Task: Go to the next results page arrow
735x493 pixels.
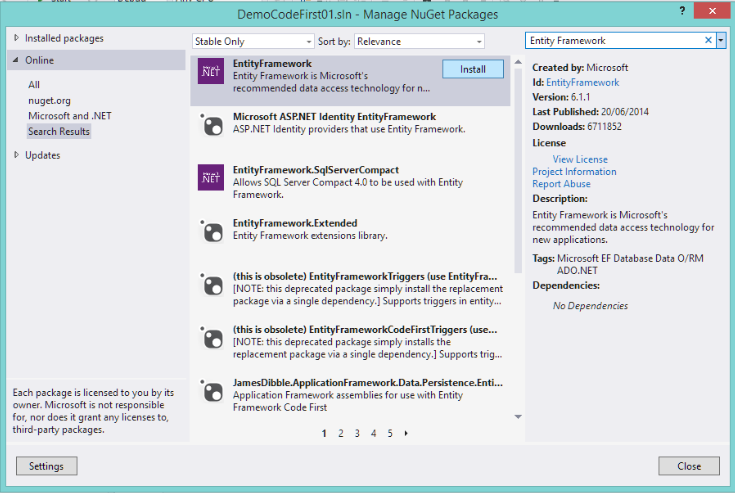Action: click(406, 433)
